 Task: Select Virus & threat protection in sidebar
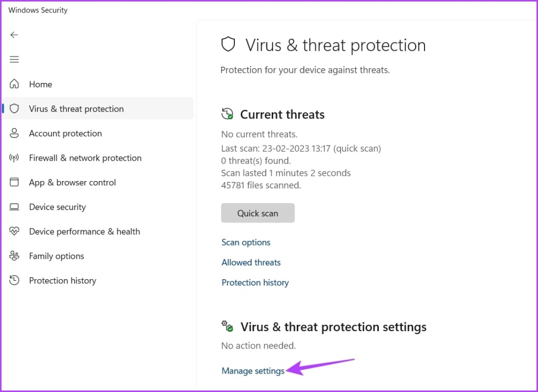coord(76,109)
